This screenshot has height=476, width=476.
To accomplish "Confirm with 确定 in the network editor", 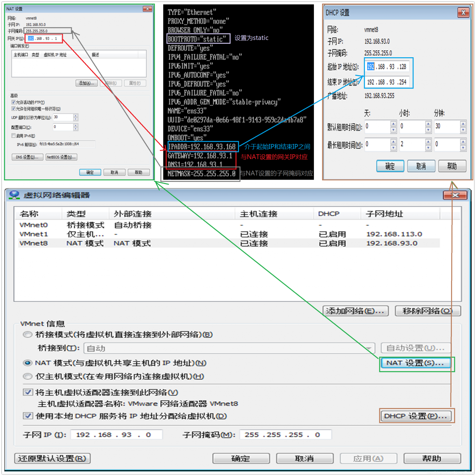I will [x=241, y=459].
